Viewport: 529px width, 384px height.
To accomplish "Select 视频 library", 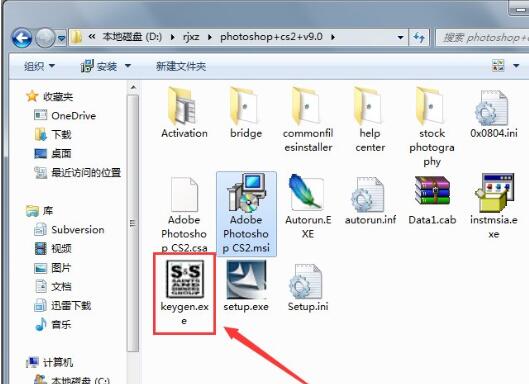I will point(53,249).
